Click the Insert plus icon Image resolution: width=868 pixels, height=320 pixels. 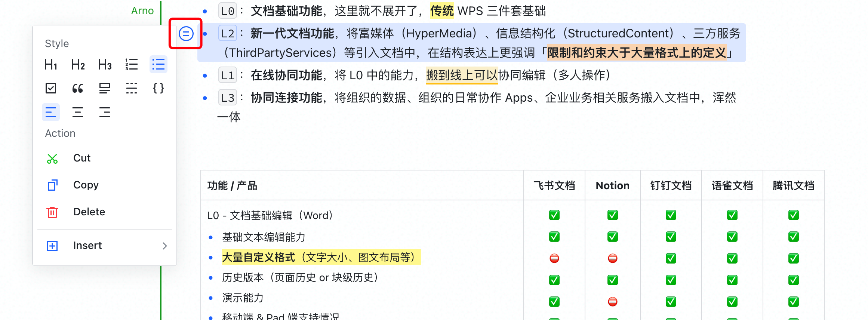click(x=52, y=246)
